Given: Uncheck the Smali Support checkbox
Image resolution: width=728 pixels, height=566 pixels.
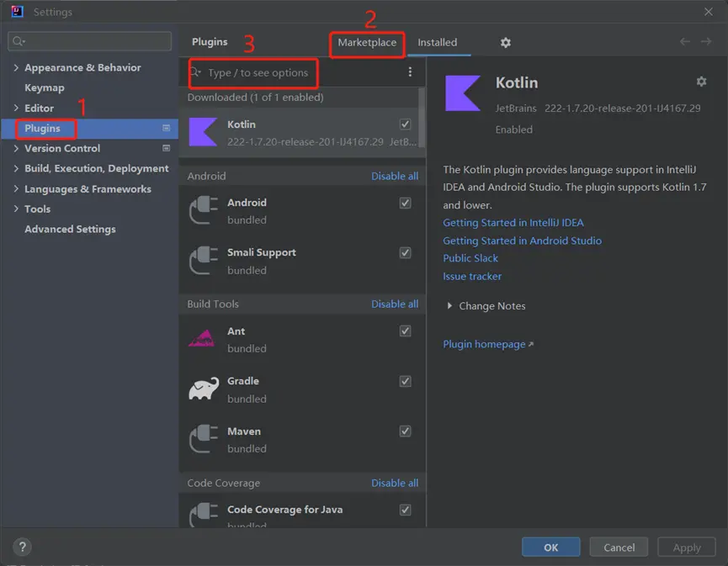Looking at the screenshot, I should point(405,252).
